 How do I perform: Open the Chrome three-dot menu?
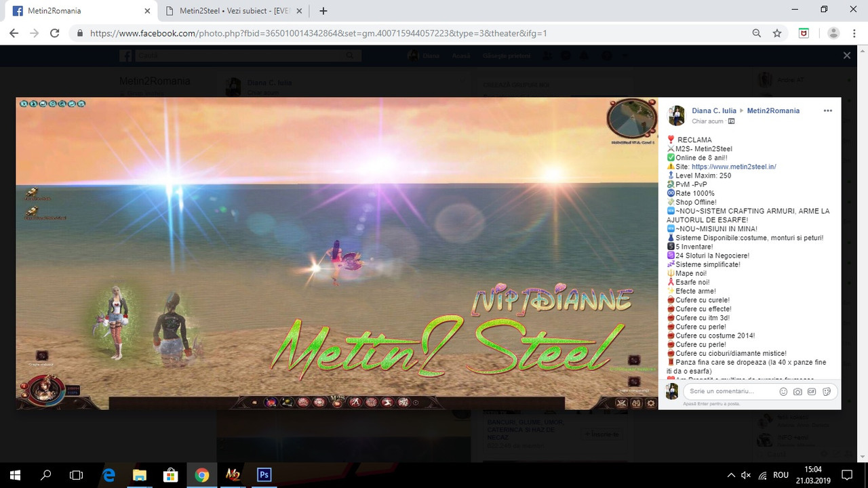[x=855, y=33]
